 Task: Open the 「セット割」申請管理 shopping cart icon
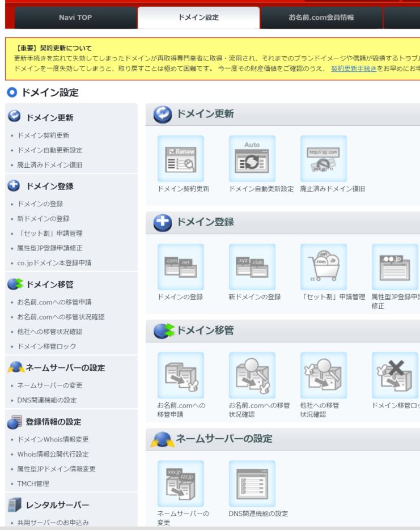click(324, 267)
